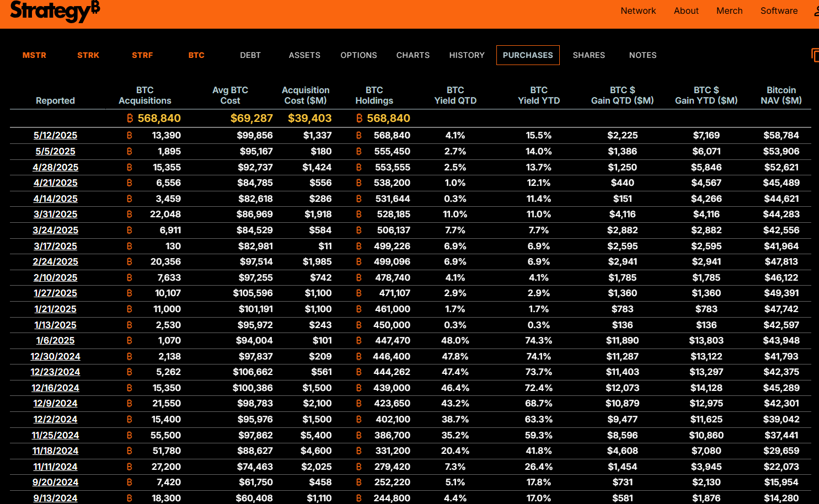This screenshot has width=819, height=504.
Task: Switch to the DEBT tab
Action: tap(250, 55)
